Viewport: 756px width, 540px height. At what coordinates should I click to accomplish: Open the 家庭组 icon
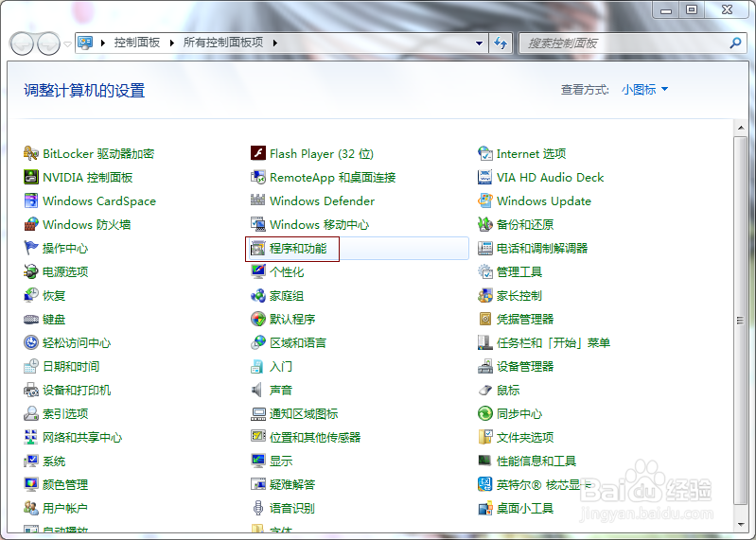pos(258,295)
